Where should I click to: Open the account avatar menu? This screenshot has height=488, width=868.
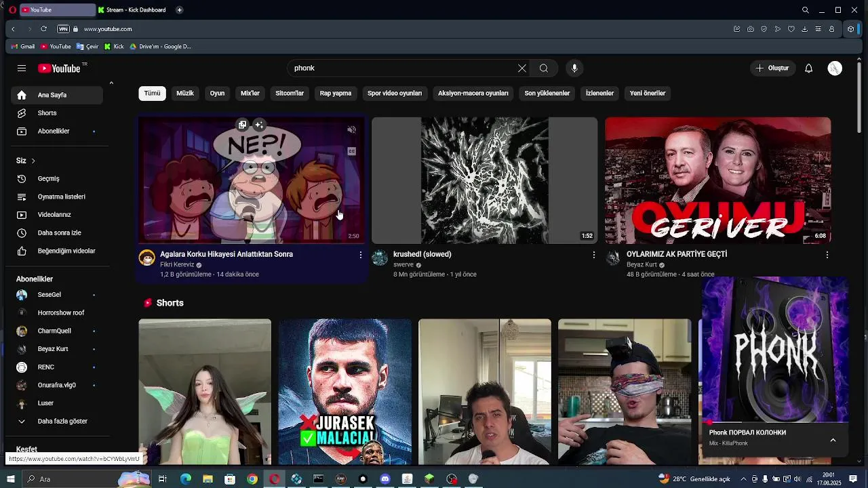pos(835,68)
